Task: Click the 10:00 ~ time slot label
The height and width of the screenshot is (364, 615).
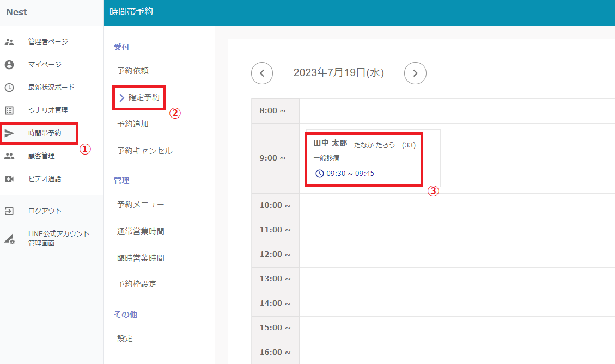Action: click(275, 205)
